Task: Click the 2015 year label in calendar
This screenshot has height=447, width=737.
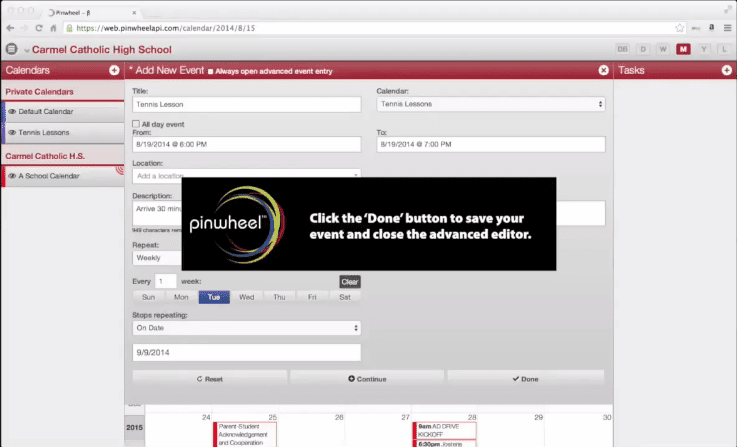Action: click(x=134, y=427)
